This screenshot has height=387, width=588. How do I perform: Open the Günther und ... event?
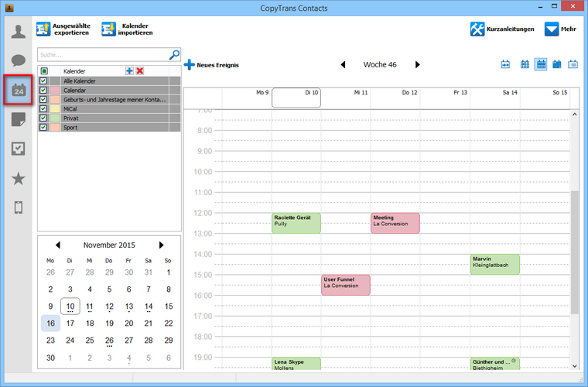point(495,364)
